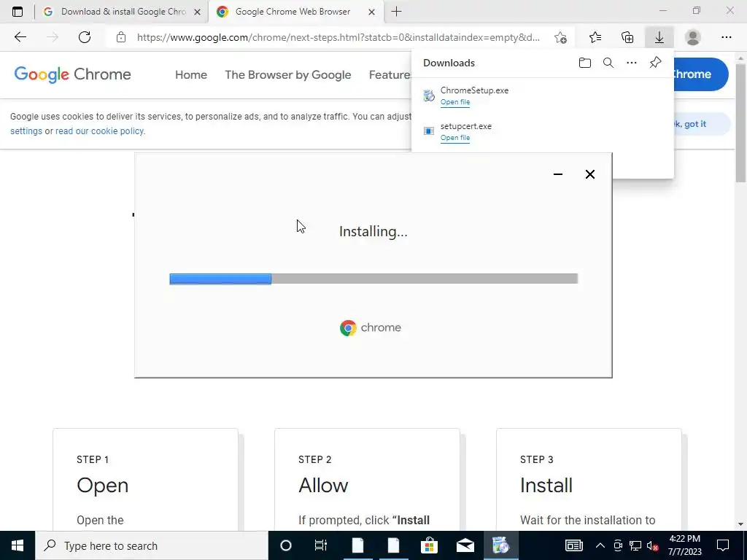This screenshot has height=560, width=747.
Task: Click the ChromeSetup.exe file icon
Action: 429,96
